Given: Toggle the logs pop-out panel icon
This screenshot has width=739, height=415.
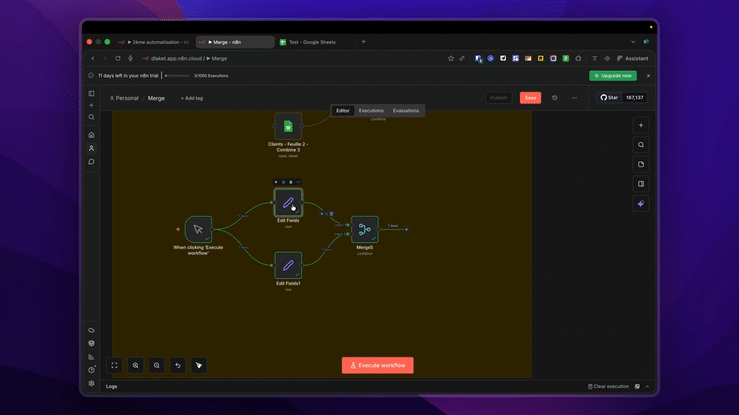Looking at the screenshot, I should click(x=637, y=386).
